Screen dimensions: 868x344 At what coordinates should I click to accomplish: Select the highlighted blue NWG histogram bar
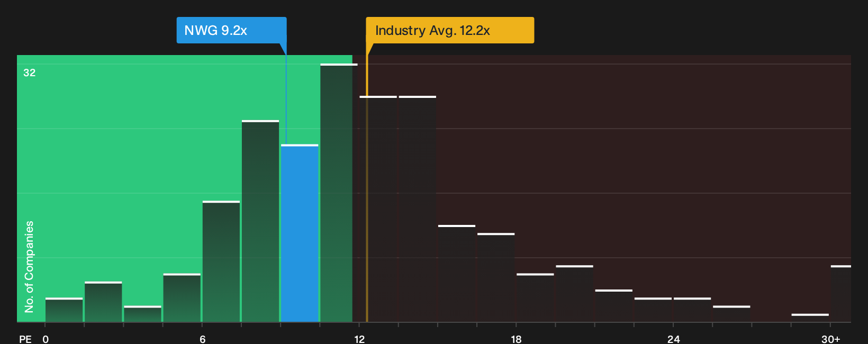[x=300, y=233]
